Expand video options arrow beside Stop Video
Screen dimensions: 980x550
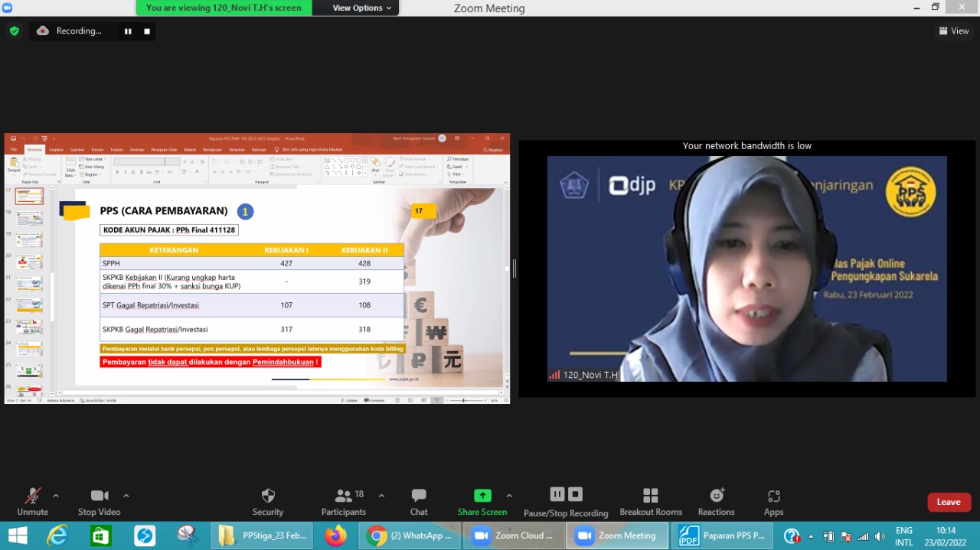pos(126,496)
